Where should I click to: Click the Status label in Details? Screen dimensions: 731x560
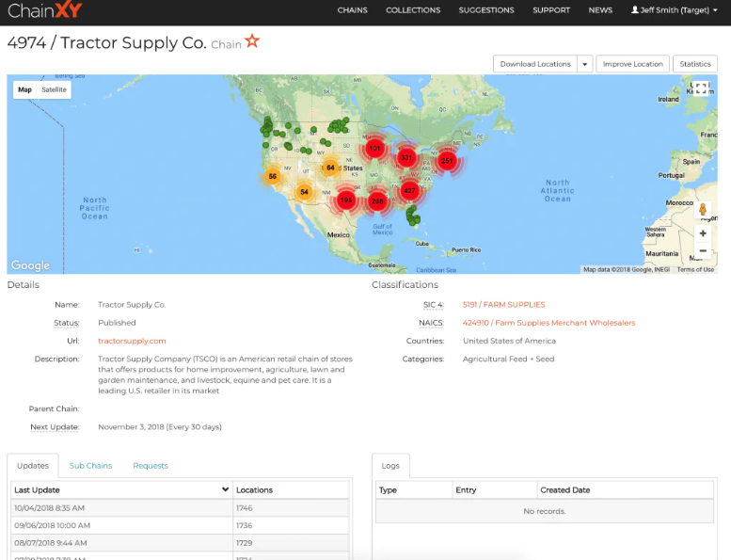(66, 323)
